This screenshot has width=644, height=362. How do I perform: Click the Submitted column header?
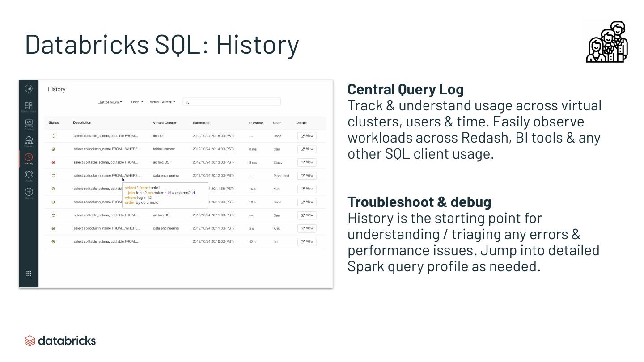[x=201, y=123]
